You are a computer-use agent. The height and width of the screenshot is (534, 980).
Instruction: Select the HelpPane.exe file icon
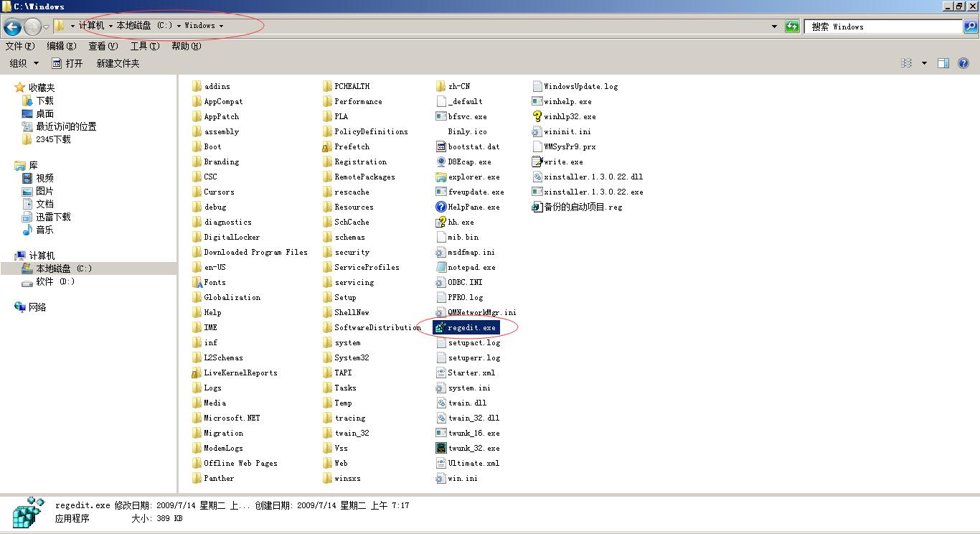click(441, 207)
